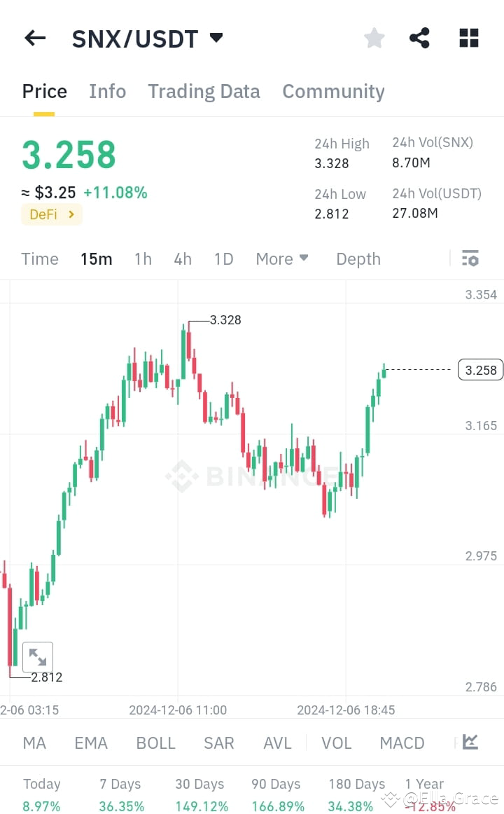Favorite SNX/USDT with the star icon
This screenshot has width=504, height=814.
374,39
